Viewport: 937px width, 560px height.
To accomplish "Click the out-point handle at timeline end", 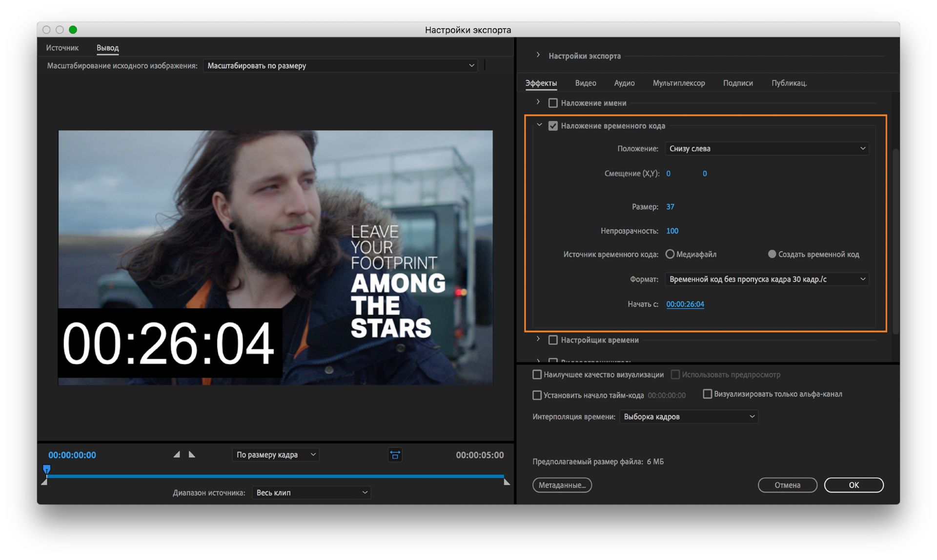I will [507, 482].
